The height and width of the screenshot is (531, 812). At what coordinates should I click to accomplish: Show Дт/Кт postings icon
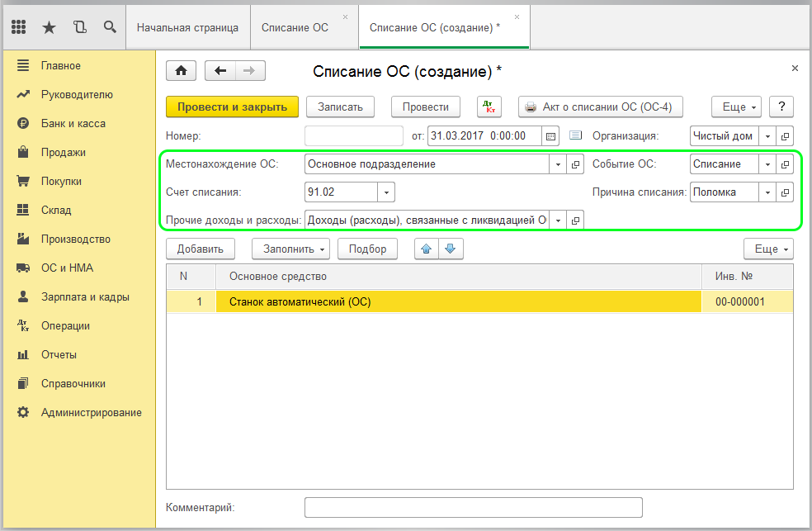(x=489, y=107)
